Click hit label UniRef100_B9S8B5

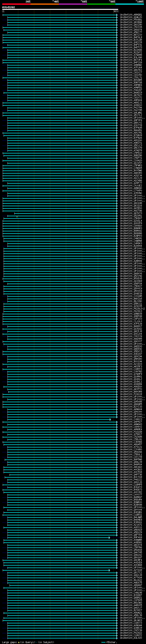131,80
